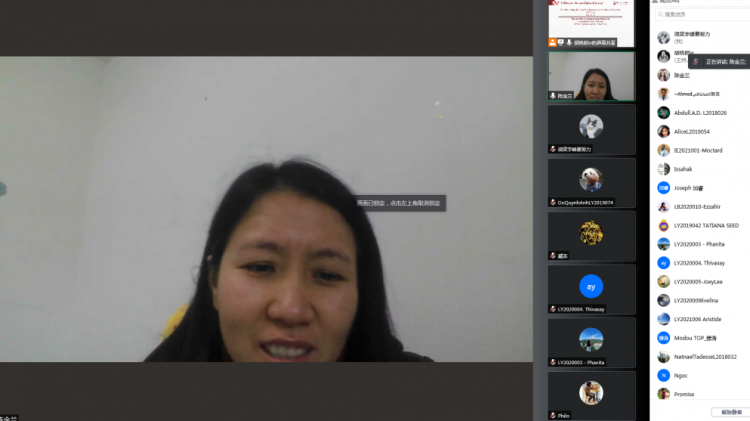Click muted mic icon on golden lion tile

553,256
